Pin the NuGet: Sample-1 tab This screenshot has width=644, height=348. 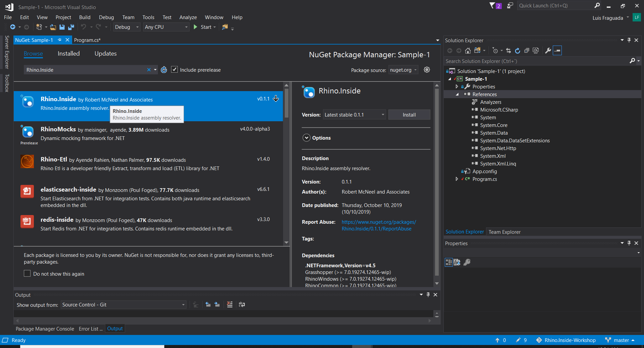pyautogui.click(x=59, y=40)
